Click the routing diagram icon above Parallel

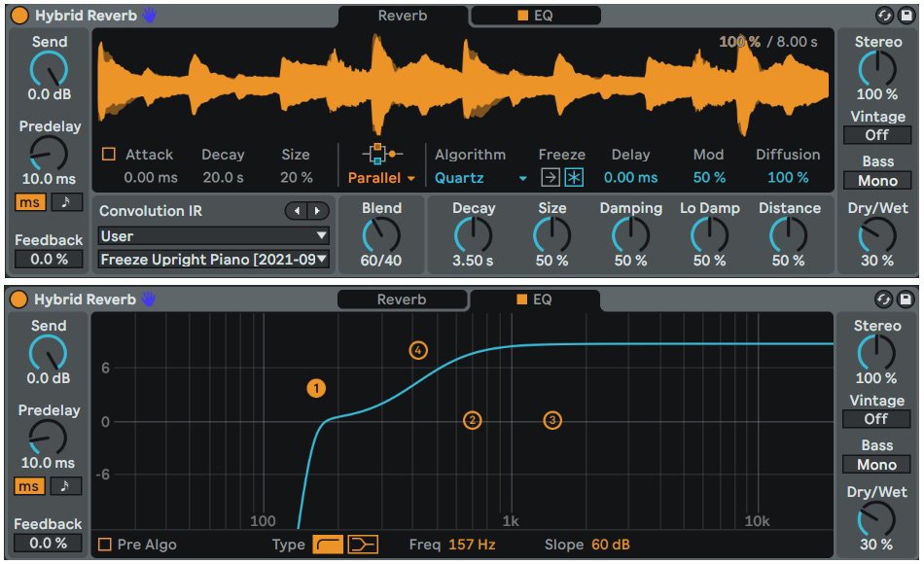pyautogui.click(x=382, y=154)
